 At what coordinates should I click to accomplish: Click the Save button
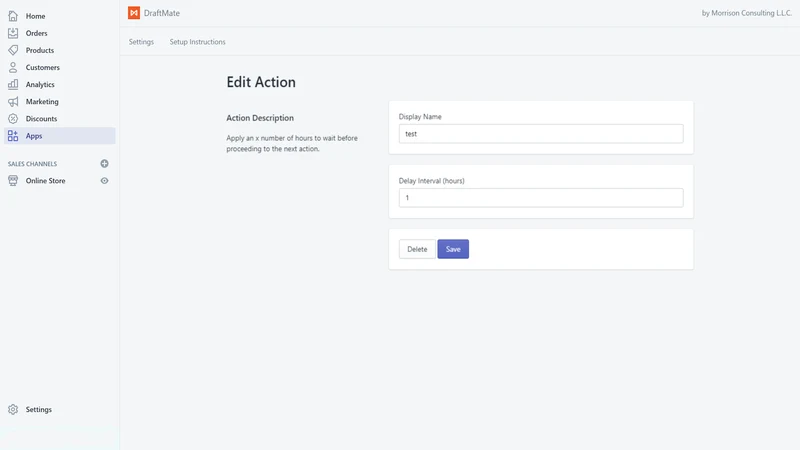pyautogui.click(x=453, y=249)
